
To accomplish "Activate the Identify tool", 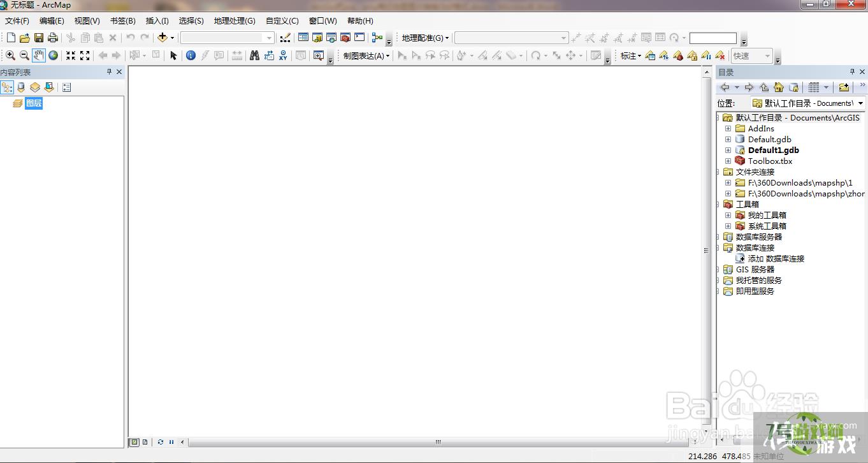I will click(x=191, y=55).
